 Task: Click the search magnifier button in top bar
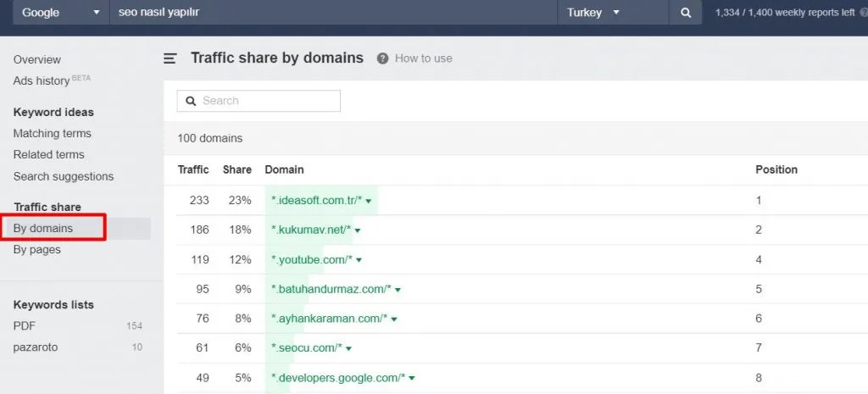(x=685, y=12)
